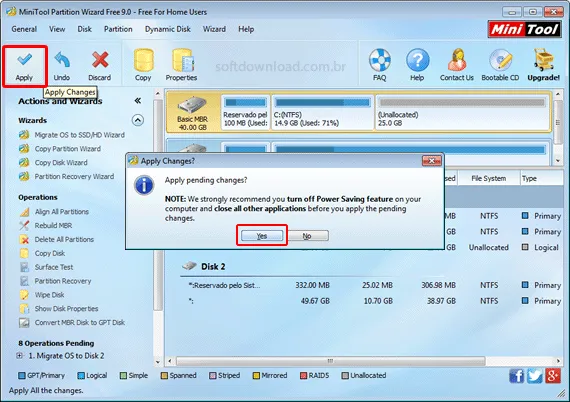Screen dimensions: 570x402
Task: Close the Apply Changes dialog
Action: (431, 160)
